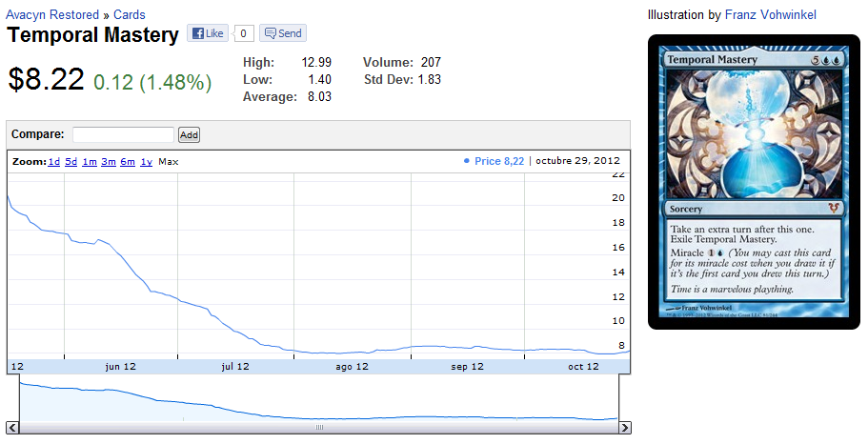Viewport: 868px width, 444px height.
Task: Click the 20 y-axis price label
Action: [618, 197]
